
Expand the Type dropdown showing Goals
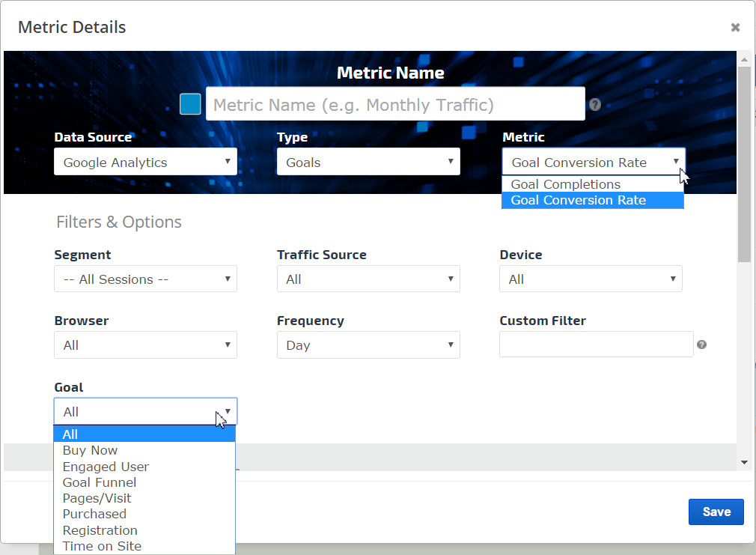point(368,162)
